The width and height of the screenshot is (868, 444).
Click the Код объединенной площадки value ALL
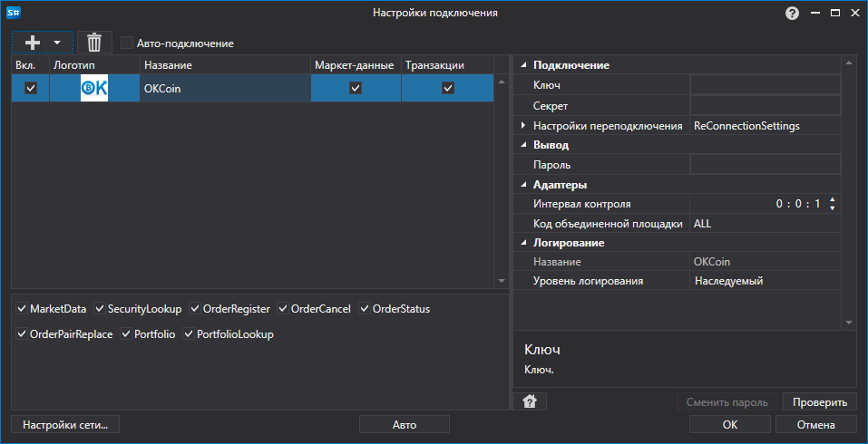765,224
